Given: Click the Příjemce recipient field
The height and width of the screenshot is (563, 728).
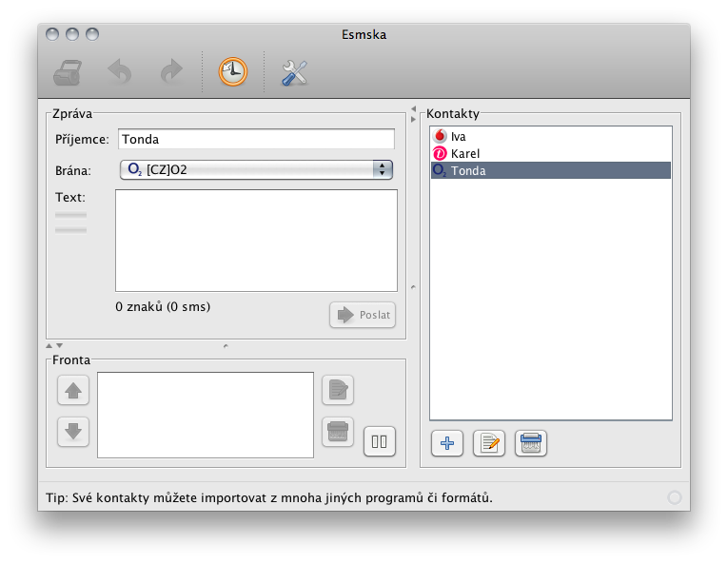Looking at the screenshot, I should click(256, 139).
